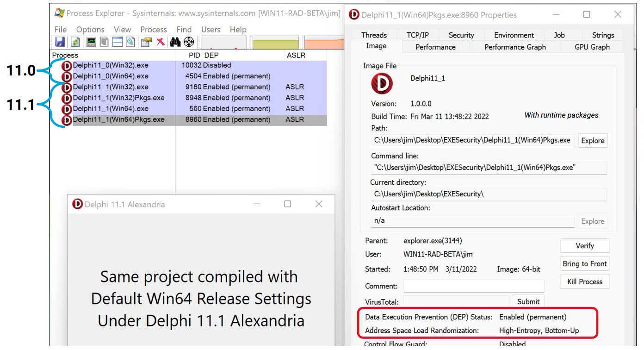Open the Users menu

[211, 30]
